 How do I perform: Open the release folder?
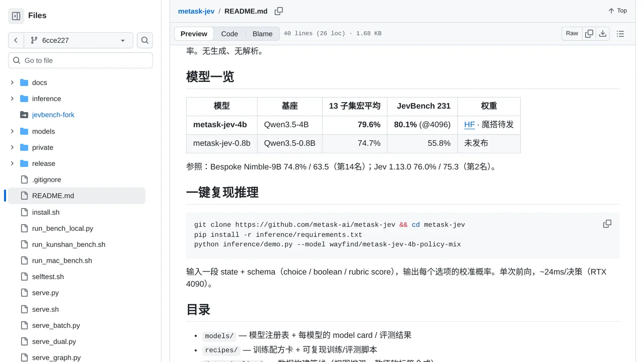[44, 163]
